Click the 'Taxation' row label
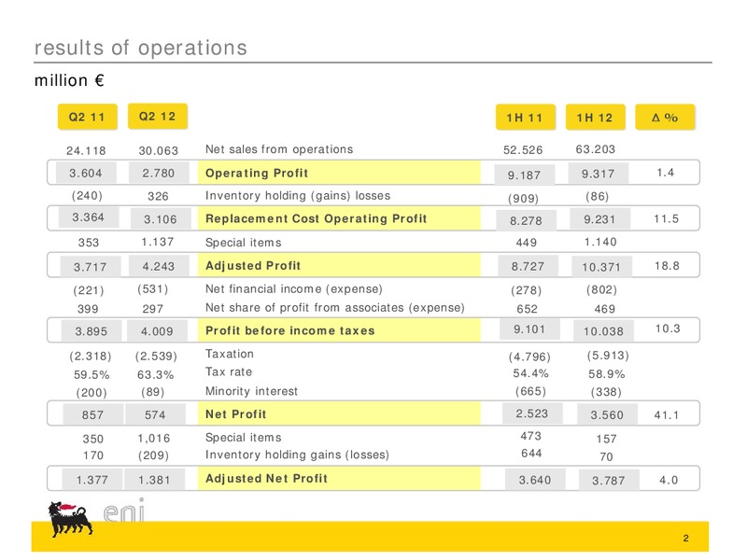Screen dimensions: 747x560 (x=230, y=354)
